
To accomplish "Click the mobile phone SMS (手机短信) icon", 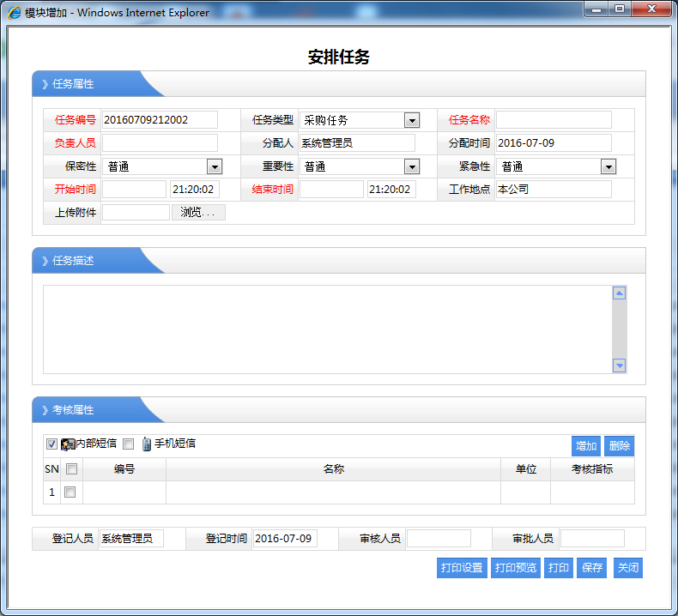I will [x=147, y=444].
